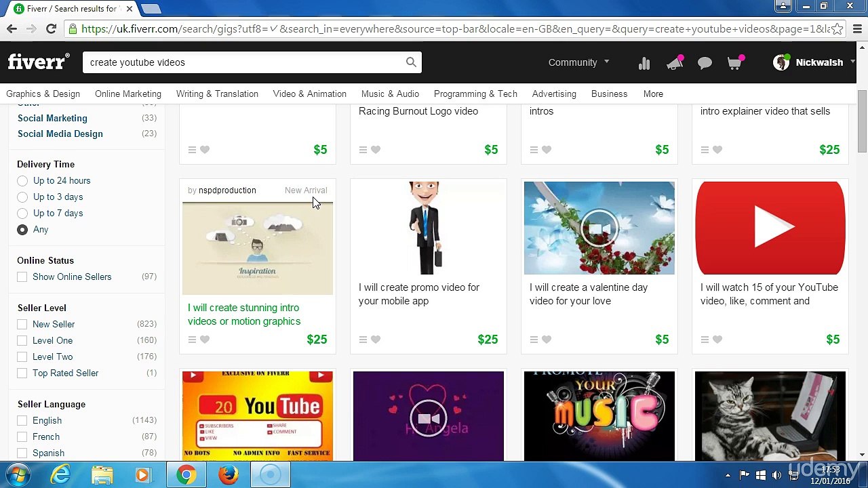This screenshot has height=488, width=868.
Task: Launch Internet Explorer from the taskbar
Action: click(x=61, y=474)
